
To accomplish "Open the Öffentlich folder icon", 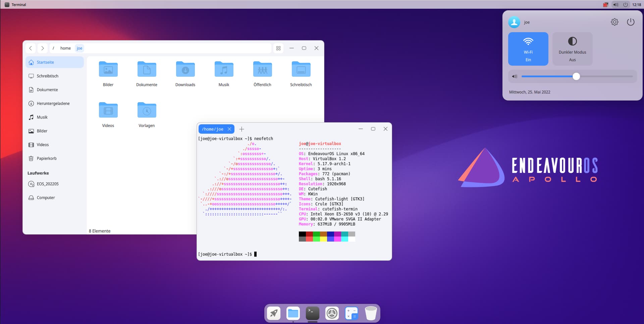I will tap(262, 69).
